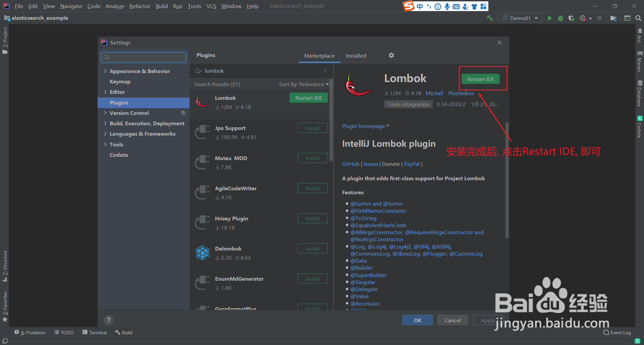Run with coverage shield icon
644x345 pixels.
pyautogui.click(x=571, y=18)
